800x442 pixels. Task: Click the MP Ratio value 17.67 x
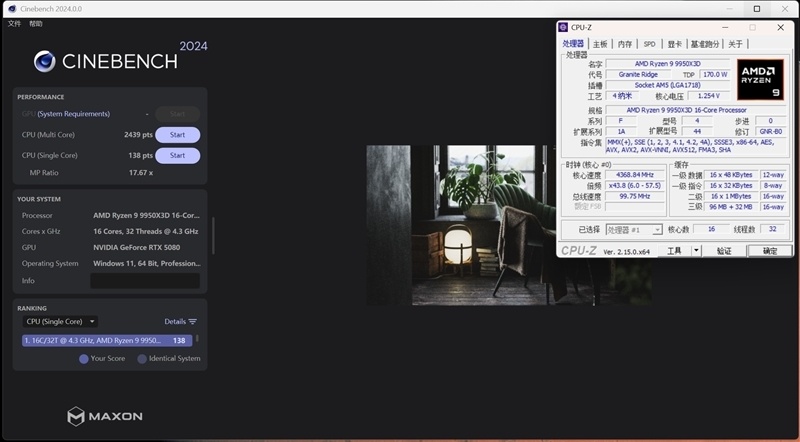pos(141,173)
